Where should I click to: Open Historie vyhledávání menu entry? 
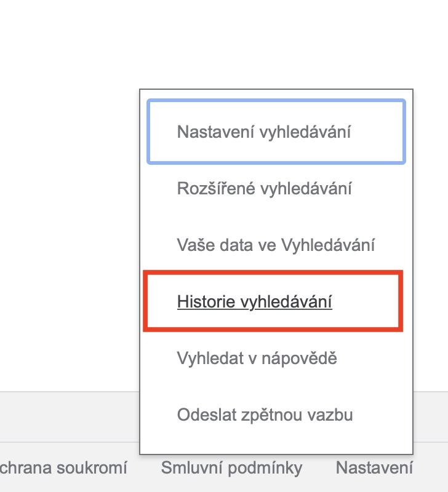[x=255, y=302]
